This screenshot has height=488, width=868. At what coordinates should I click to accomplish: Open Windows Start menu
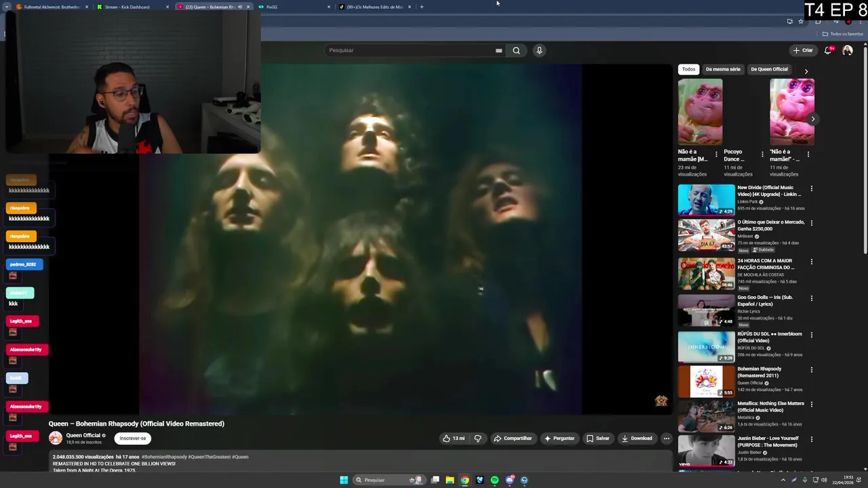344,480
